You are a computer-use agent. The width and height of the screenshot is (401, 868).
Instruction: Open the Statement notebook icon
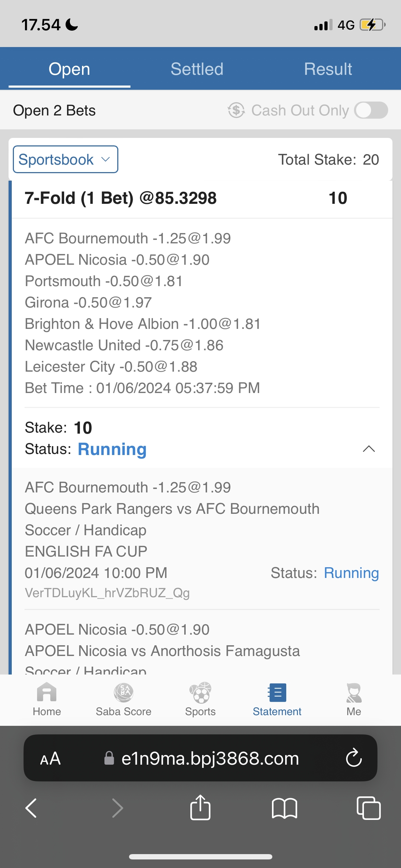[277, 693]
